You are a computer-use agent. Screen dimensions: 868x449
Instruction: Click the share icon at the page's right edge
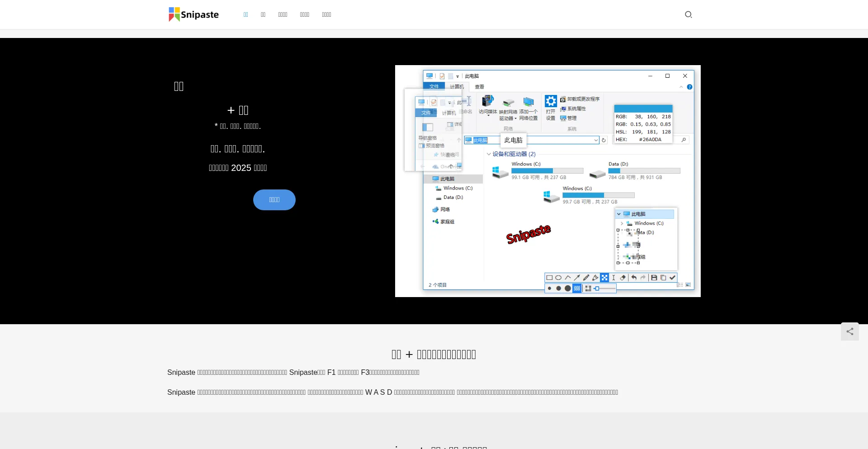pos(850,331)
